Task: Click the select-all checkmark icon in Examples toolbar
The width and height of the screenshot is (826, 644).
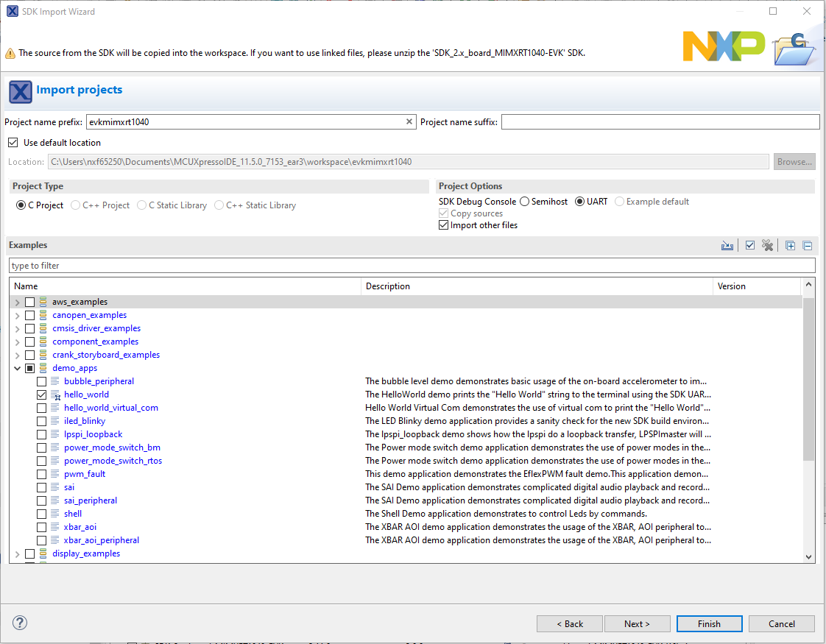Action: (749, 246)
